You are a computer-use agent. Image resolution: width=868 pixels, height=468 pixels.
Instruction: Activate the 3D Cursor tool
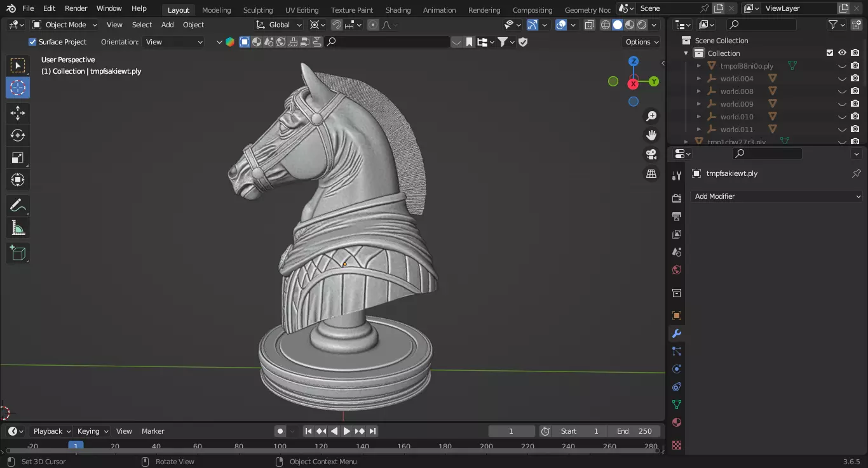tap(18, 88)
